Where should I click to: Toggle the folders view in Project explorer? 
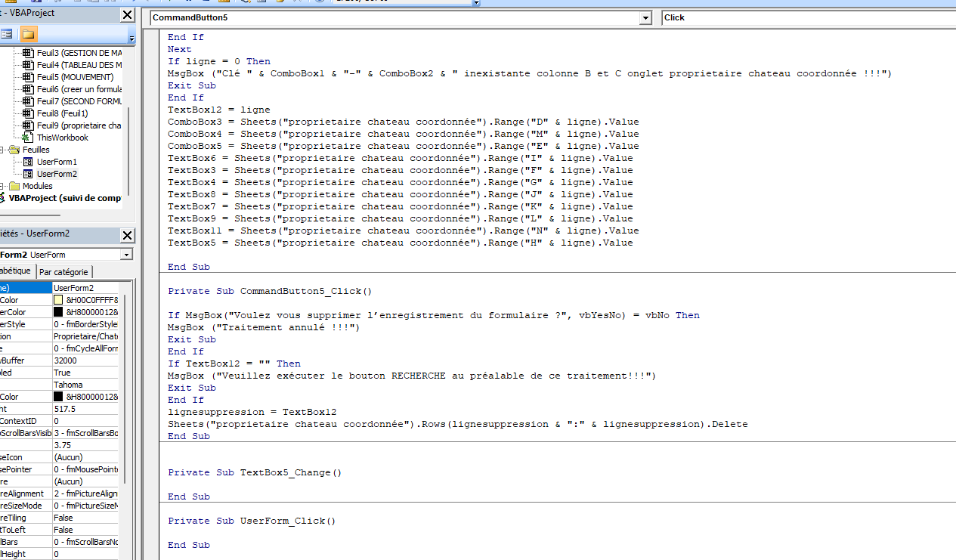[29, 34]
